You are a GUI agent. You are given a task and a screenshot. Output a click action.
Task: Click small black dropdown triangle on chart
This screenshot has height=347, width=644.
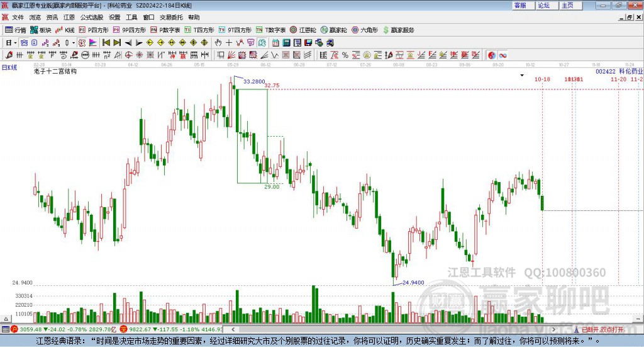click(x=522, y=75)
